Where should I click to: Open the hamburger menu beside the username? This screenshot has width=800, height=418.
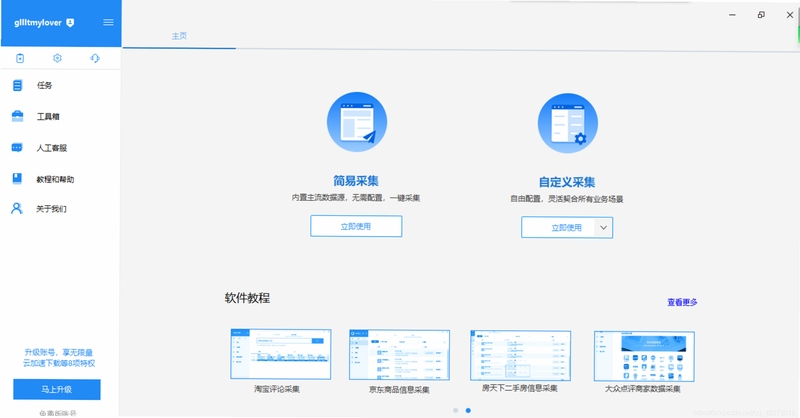click(x=108, y=22)
